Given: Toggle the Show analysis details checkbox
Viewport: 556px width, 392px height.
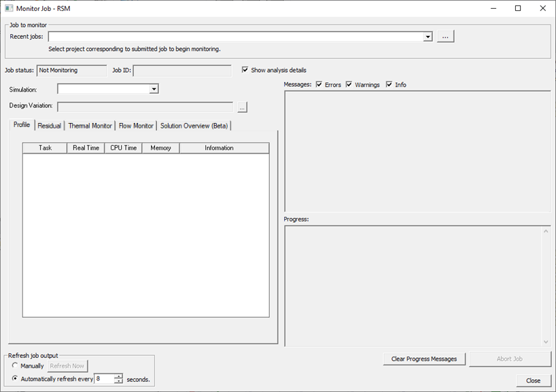Looking at the screenshot, I should click(245, 70).
